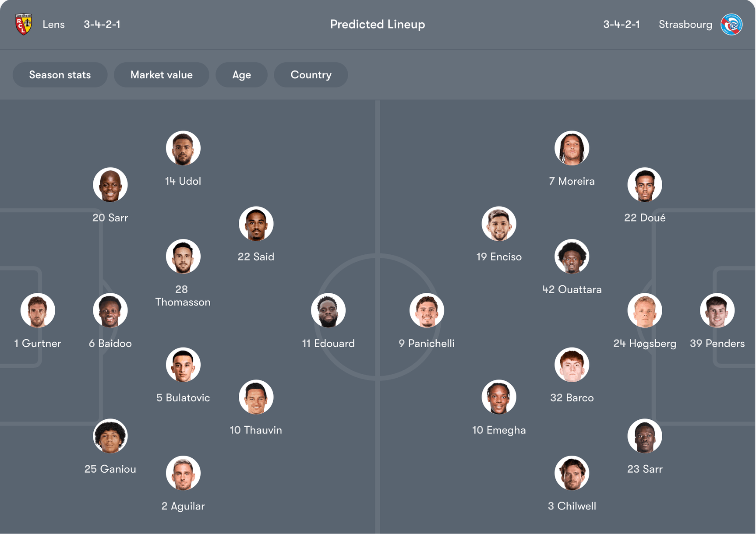
Task: Click the 28 Thomasson name label
Action: (183, 295)
